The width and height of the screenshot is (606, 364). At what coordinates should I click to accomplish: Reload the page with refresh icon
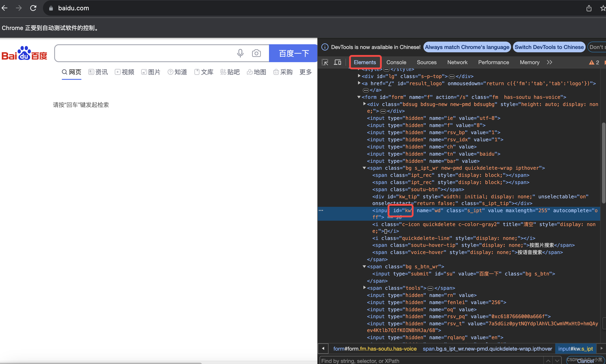33,8
